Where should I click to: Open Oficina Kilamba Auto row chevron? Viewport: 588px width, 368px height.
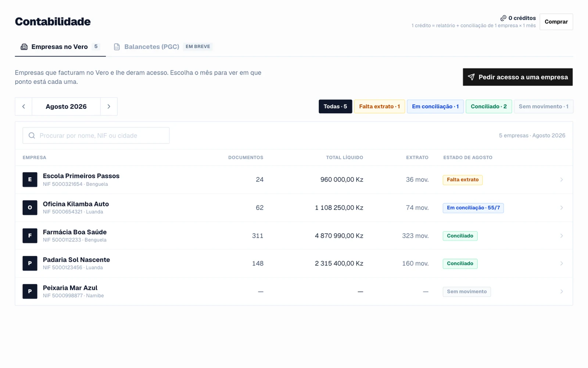[x=562, y=208]
